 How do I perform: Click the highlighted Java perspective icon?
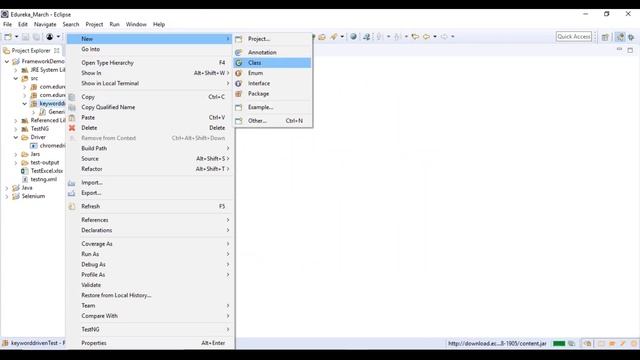pyautogui.click(x=620, y=37)
